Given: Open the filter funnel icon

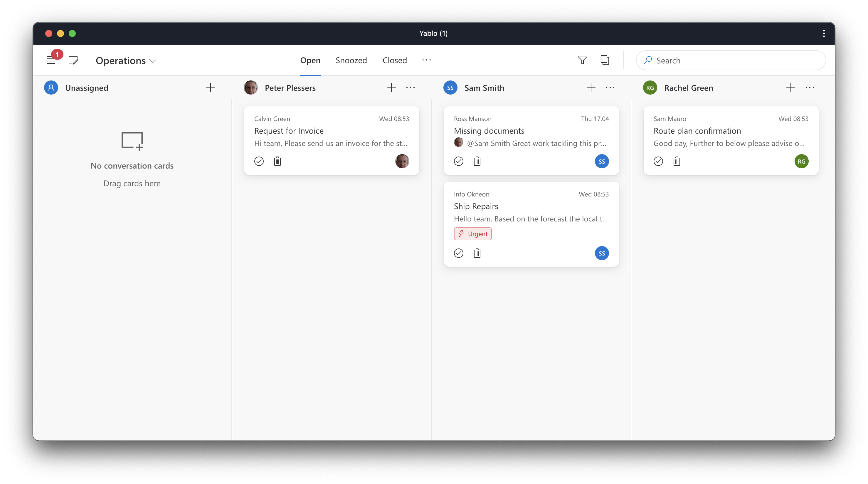Looking at the screenshot, I should point(582,60).
